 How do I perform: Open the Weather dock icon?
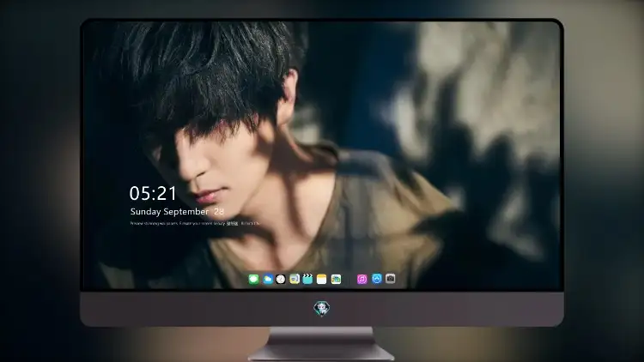tap(268, 280)
